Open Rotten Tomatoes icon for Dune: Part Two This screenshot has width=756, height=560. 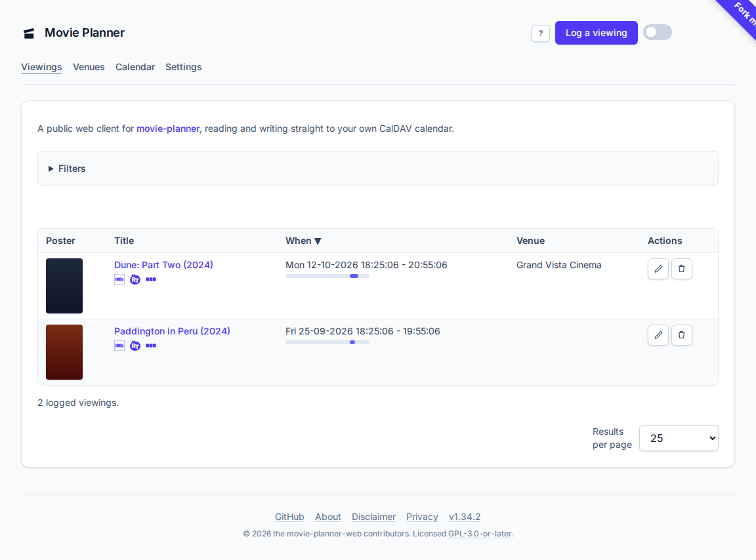135,279
